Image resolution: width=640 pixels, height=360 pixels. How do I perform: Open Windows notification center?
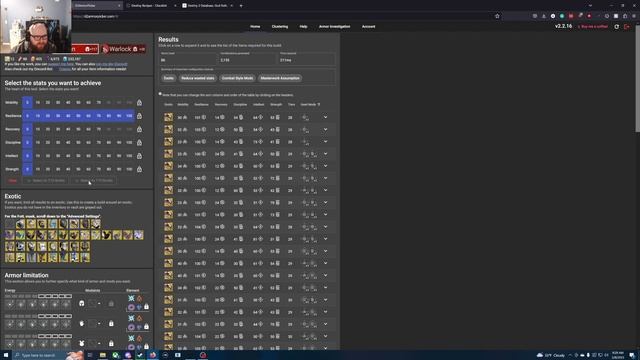tap(632, 355)
